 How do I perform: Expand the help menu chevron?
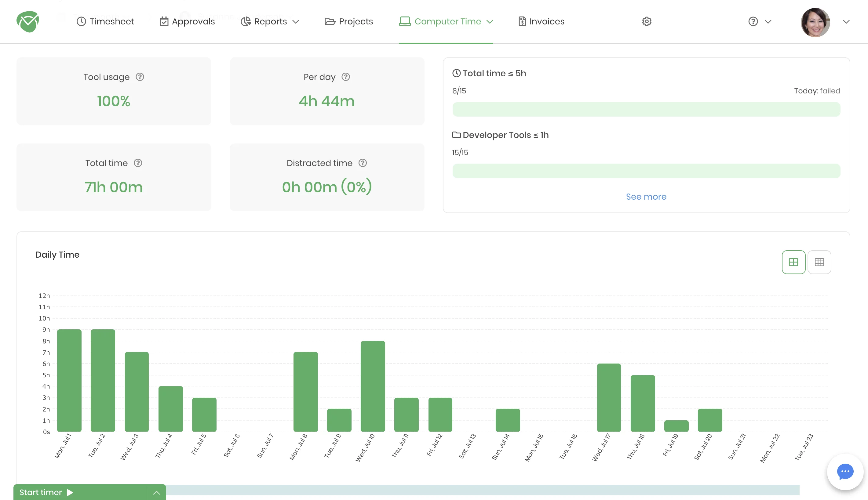(x=768, y=21)
